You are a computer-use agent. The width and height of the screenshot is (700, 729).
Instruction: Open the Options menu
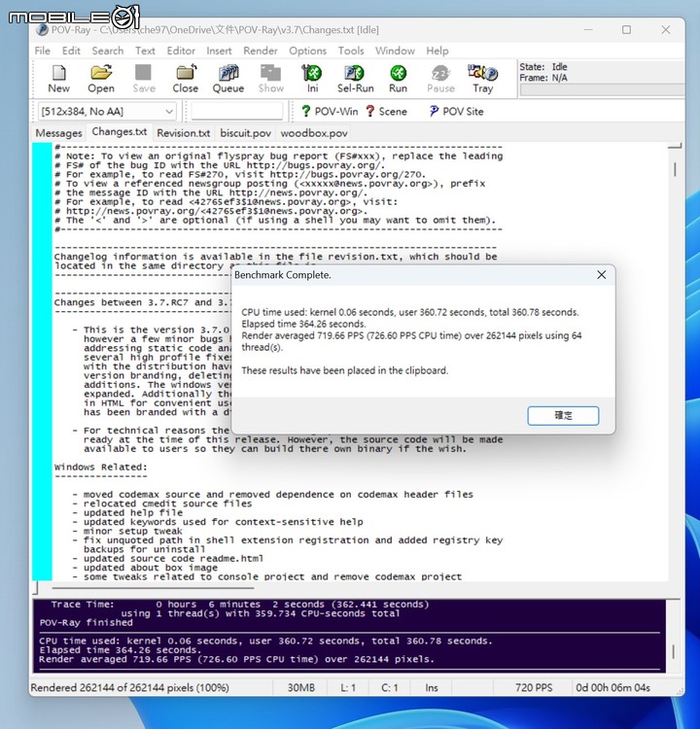(308, 51)
